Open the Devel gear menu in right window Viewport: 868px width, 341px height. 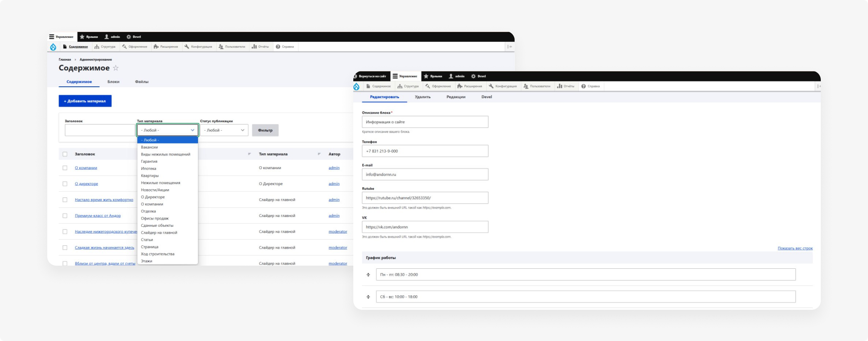point(478,76)
